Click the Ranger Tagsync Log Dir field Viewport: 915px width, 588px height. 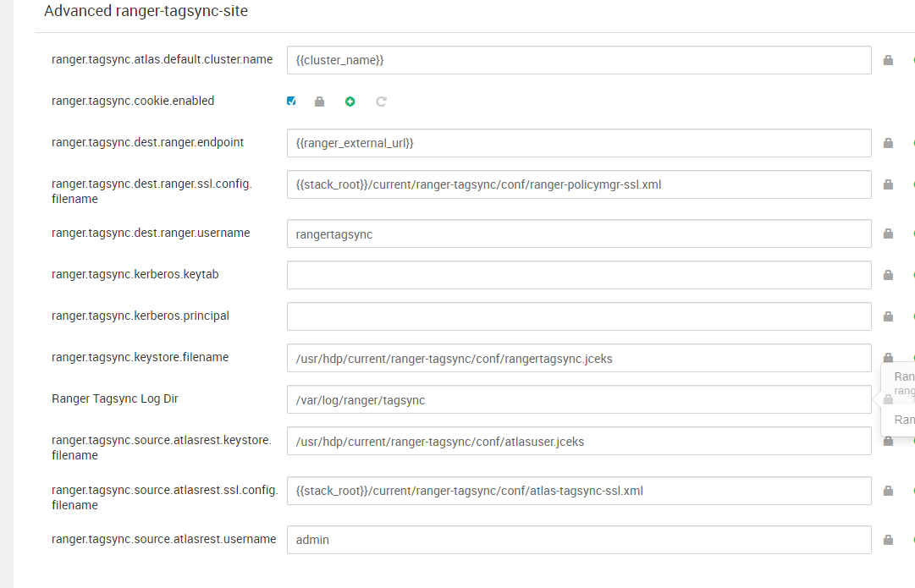pos(579,399)
